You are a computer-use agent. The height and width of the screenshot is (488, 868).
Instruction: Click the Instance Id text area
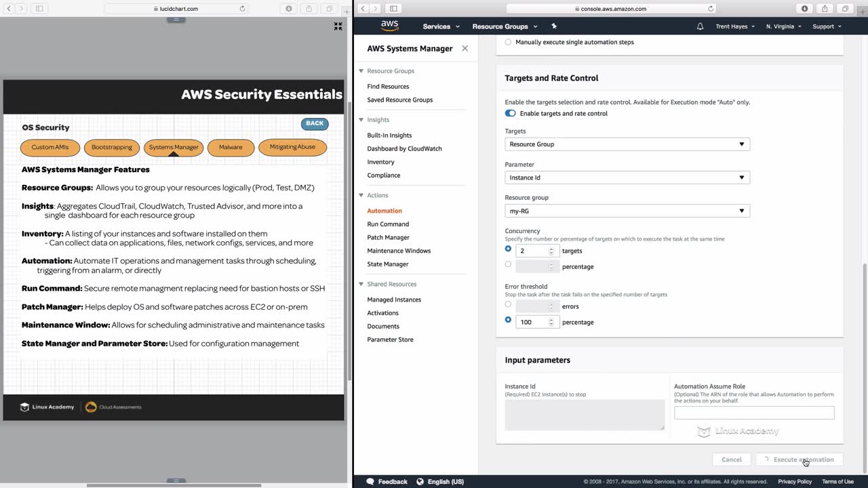tap(585, 415)
